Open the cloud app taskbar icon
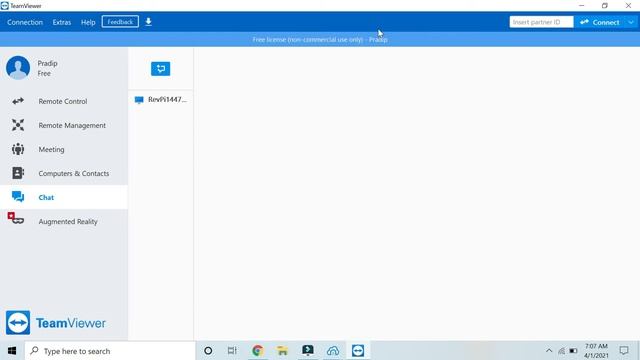 click(333, 351)
